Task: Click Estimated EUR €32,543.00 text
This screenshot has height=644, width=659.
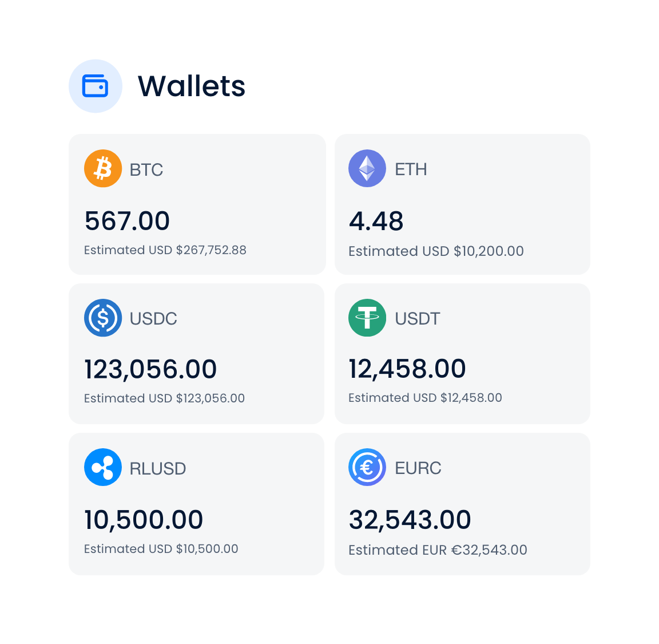Action: coord(438,550)
